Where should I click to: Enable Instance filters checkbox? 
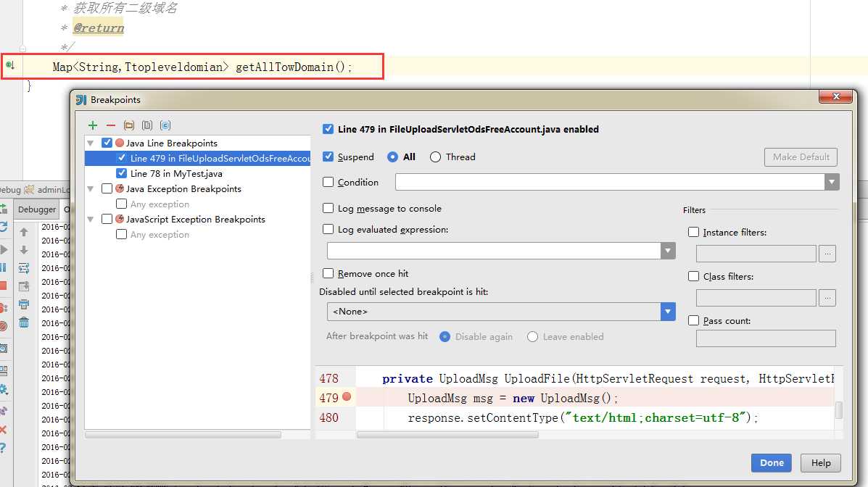pos(694,233)
